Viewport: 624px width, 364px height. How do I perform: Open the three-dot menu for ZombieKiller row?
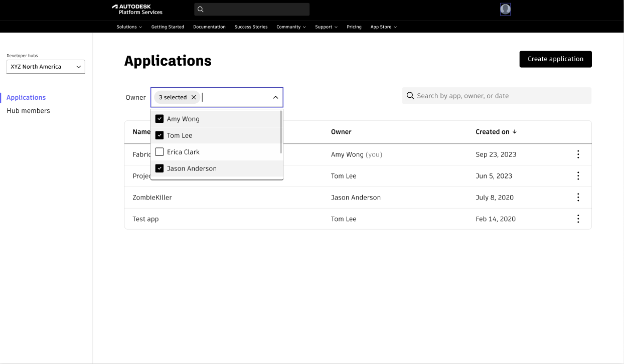[x=578, y=198]
